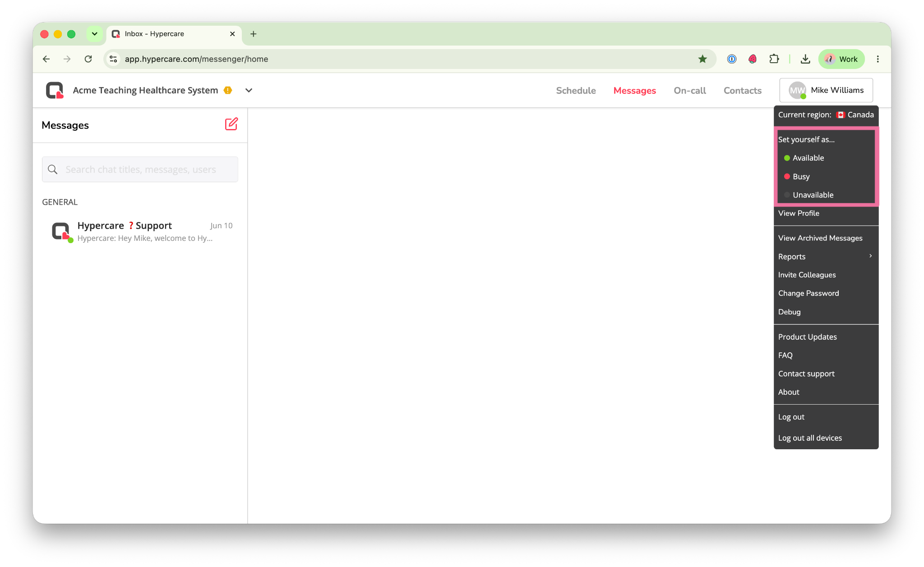This screenshot has width=924, height=567.
Task: Open the Contacts tab
Action: pos(742,91)
